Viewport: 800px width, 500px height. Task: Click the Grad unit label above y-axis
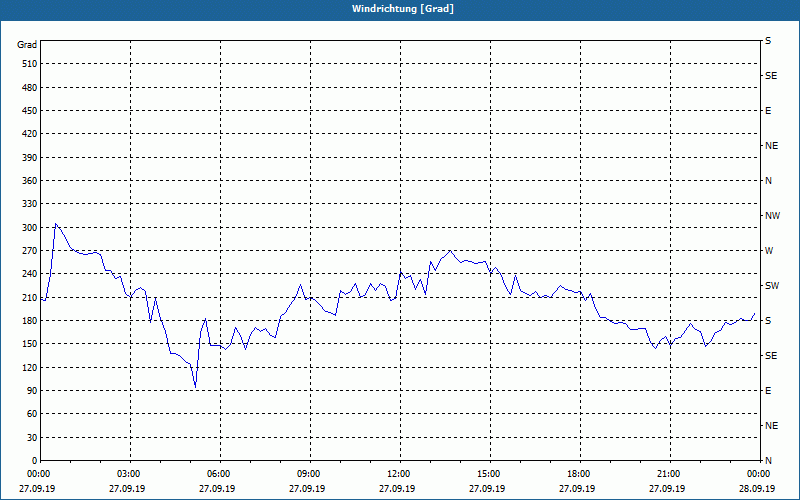tap(27, 45)
